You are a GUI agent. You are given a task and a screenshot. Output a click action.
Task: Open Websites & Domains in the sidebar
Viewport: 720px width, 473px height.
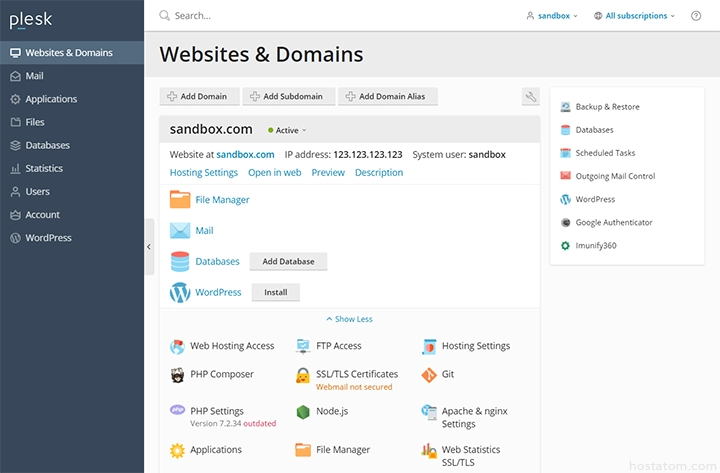pyautogui.click(x=72, y=53)
